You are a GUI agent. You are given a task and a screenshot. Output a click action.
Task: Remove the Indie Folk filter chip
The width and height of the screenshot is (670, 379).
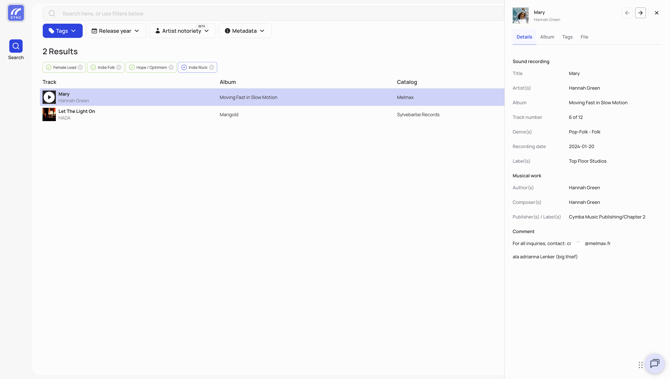[119, 68]
